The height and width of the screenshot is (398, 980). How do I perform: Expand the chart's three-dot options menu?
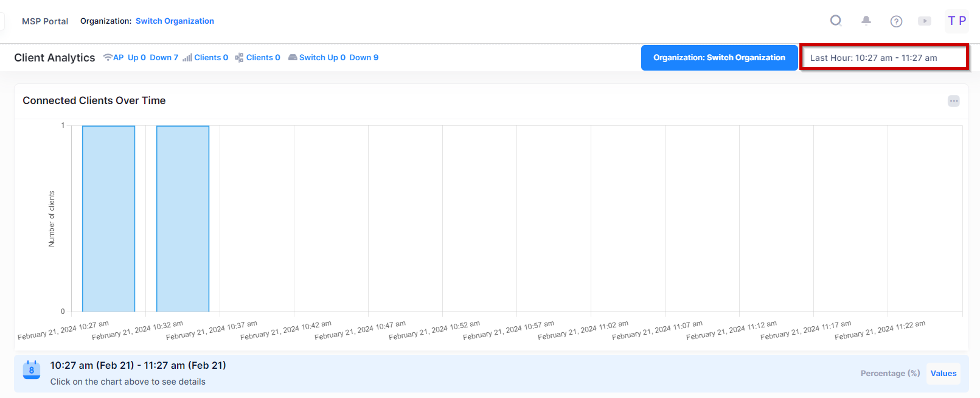(x=953, y=101)
